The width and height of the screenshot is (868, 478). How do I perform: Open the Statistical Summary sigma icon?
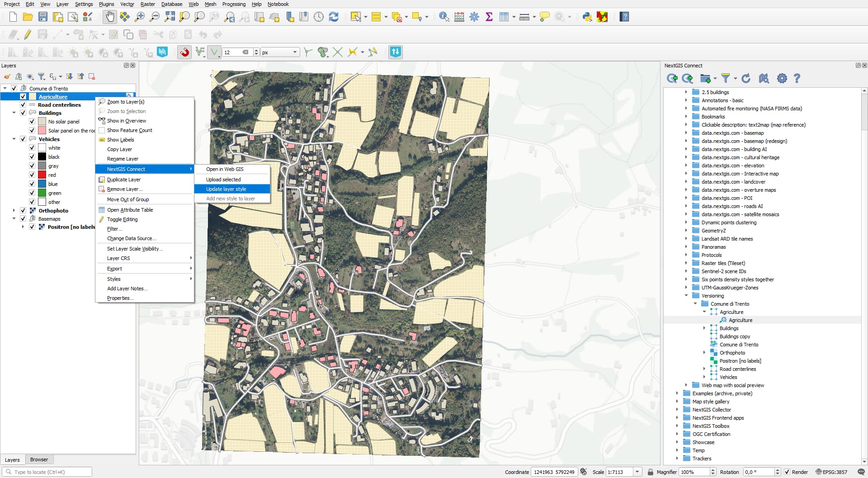pyautogui.click(x=489, y=17)
